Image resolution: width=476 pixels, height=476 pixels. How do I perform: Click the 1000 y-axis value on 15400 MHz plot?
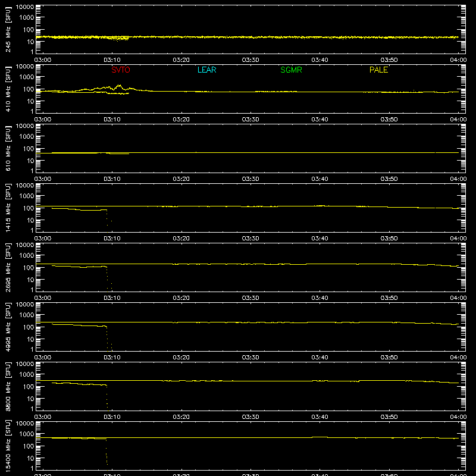[27, 434]
